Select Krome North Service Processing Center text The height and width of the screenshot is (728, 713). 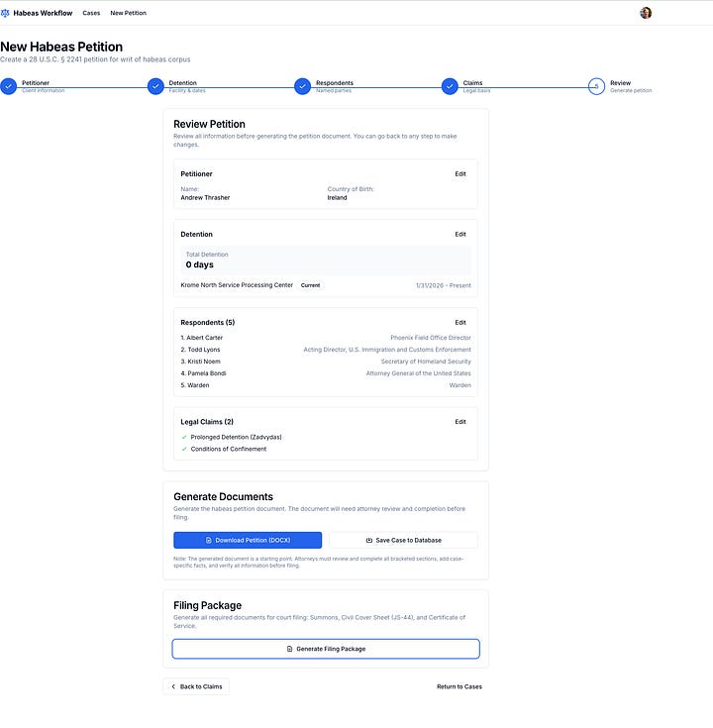[237, 285]
